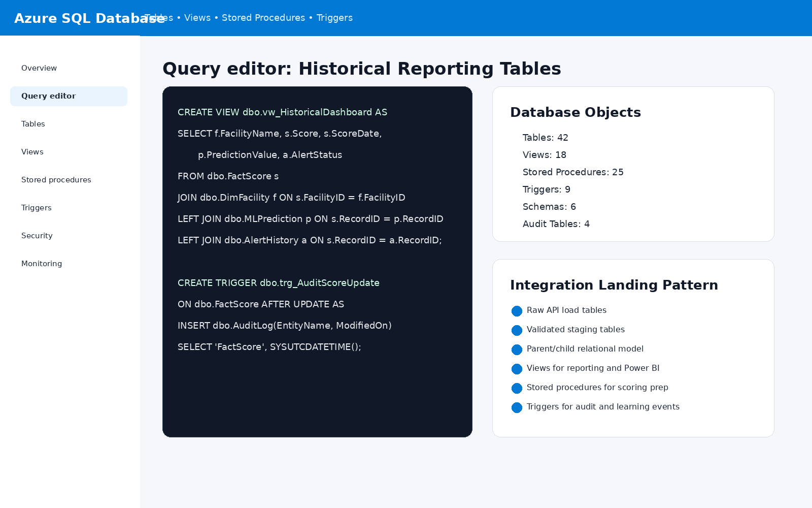Go to Tables in sidebar
812x508 pixels.
tap(69, 124)
